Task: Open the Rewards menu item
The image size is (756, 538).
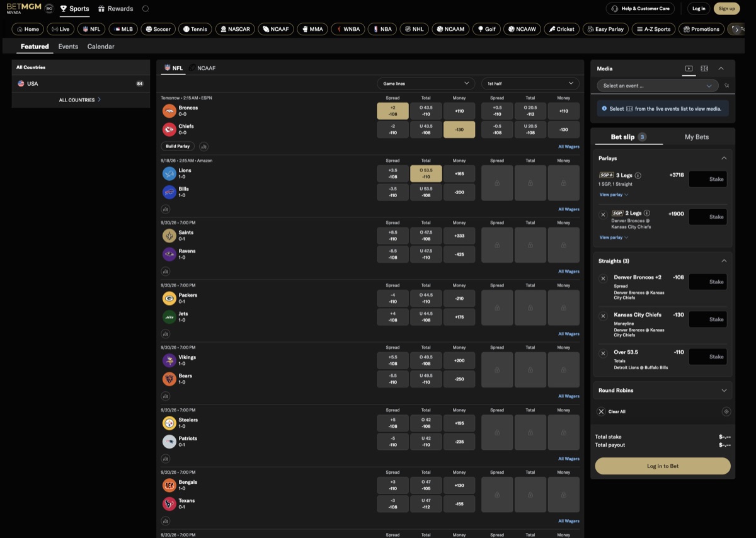Action: point(116,9)
